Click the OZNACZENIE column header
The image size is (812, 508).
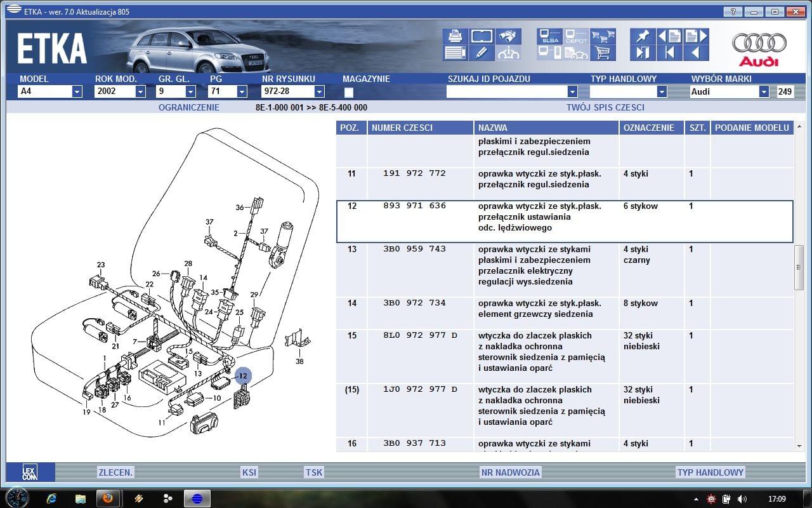652,128
